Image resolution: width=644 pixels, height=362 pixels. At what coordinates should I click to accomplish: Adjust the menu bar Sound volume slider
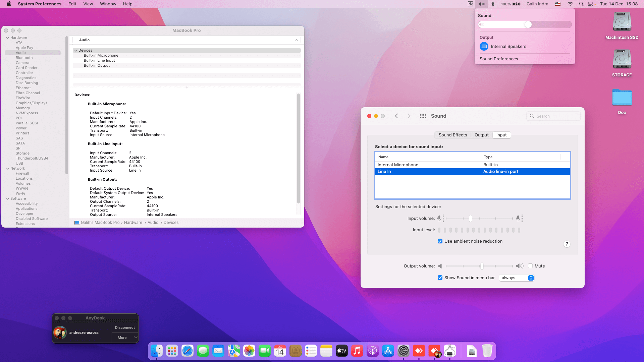pos(525,24)
